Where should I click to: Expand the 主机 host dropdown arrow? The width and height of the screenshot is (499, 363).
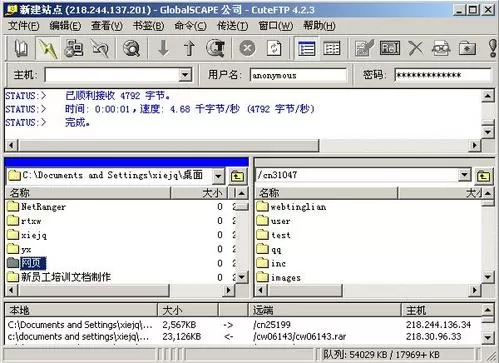[x=184, y=75]
